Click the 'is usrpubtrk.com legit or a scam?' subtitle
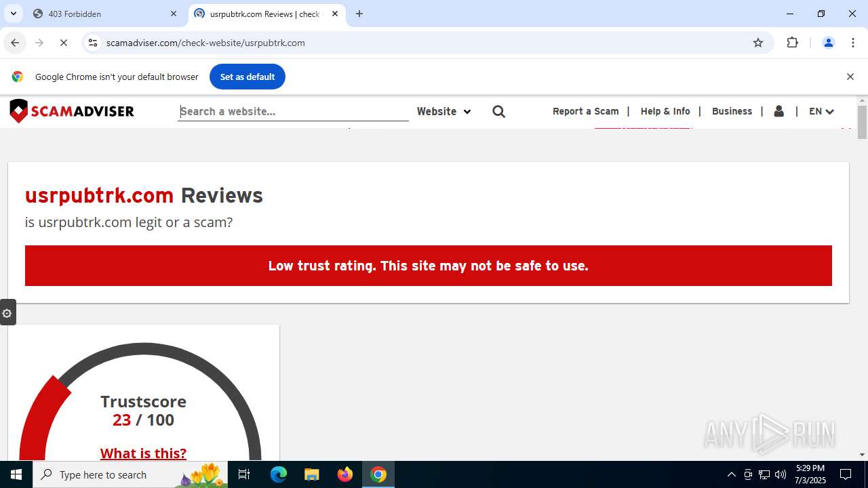This screenshot has height=488, width=868. point(129,222)
